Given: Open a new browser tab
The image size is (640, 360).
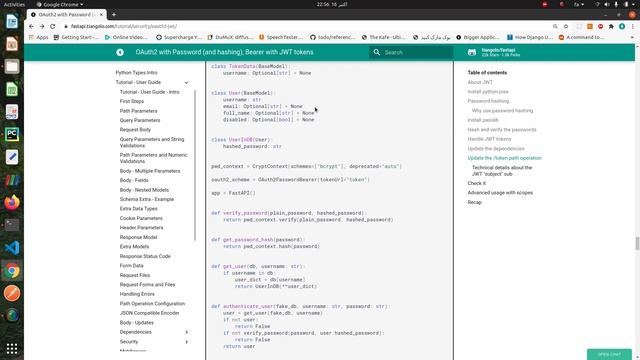Looking at the screenshot, I should (114, 15).
